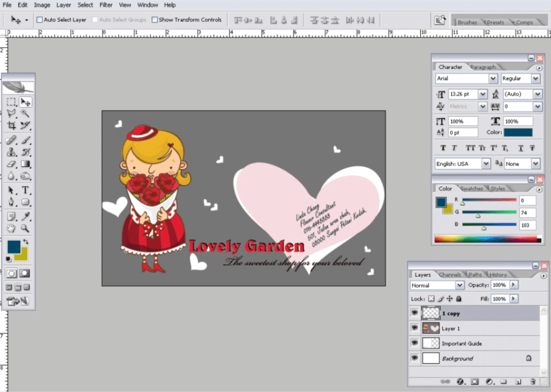551x392 pixels.
Task: Select the Eyedropper tool
Action: (x=25, y=216)
